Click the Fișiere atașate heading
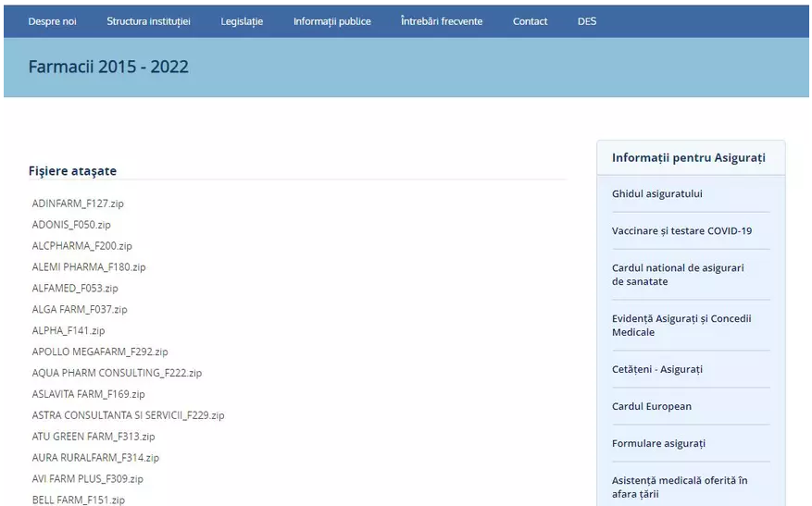Screen dimensions: 812x506 pos(72,171)
